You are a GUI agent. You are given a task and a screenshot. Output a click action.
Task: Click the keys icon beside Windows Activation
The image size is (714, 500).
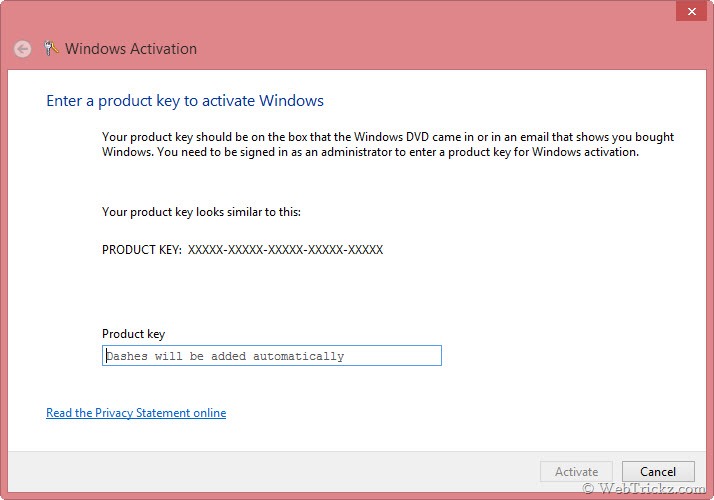(51, 48)
